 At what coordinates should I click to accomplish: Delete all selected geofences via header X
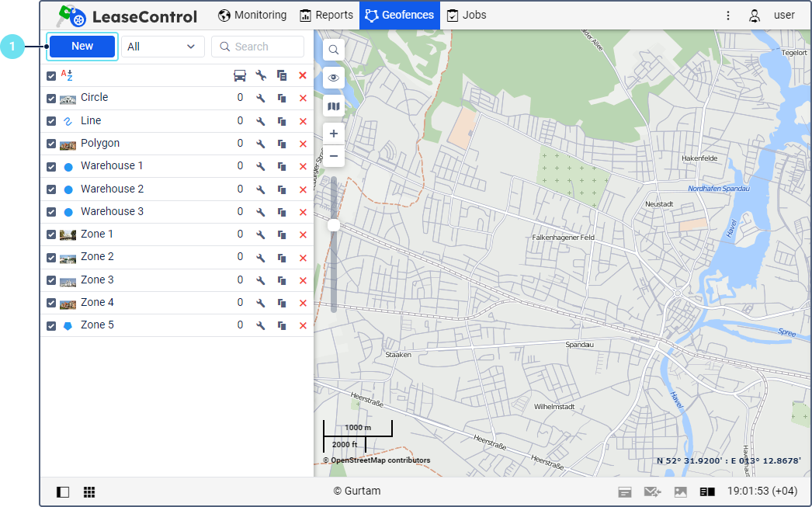coord(303,75)
